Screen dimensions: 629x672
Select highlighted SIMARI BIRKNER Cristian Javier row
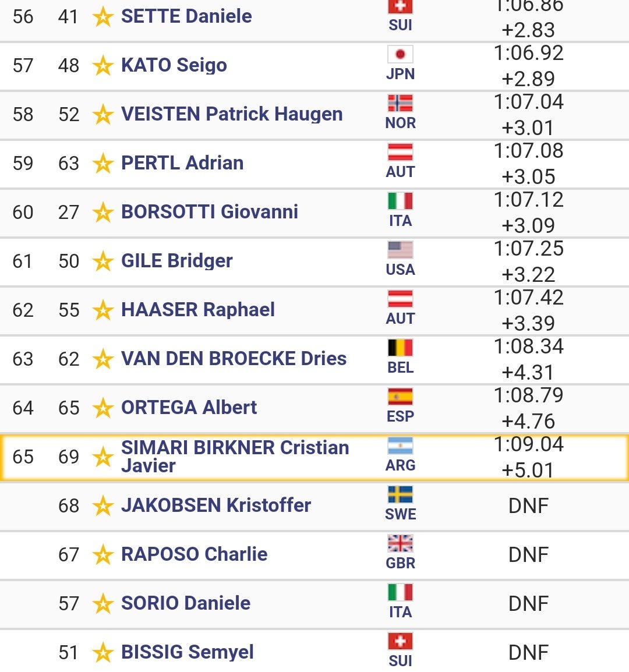pyautogui.click(x=314, y=457)
